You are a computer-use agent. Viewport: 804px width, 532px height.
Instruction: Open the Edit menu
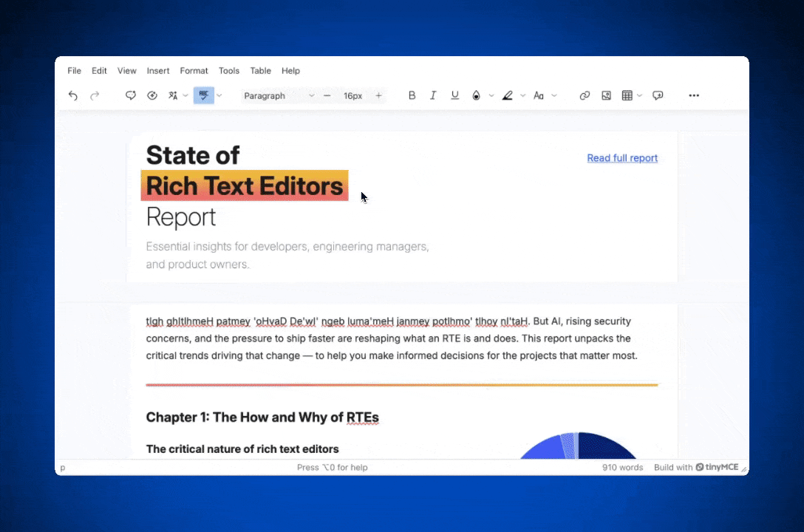[99, 71]
